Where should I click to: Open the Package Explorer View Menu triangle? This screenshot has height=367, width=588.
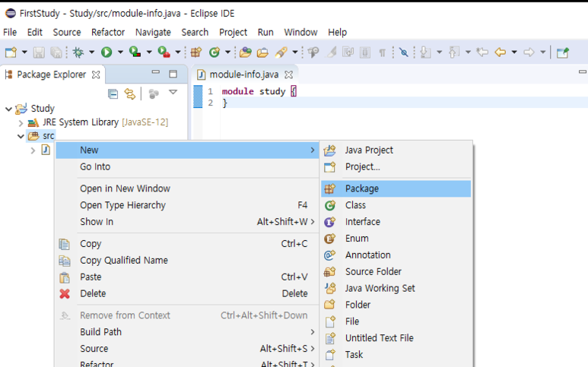[173, 92]
